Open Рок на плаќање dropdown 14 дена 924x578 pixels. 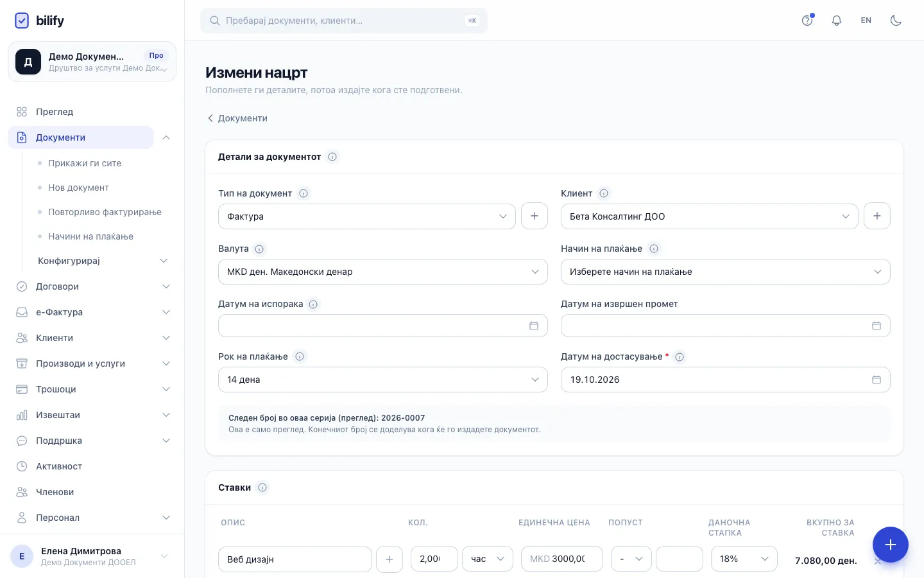(x=383, y=380)
